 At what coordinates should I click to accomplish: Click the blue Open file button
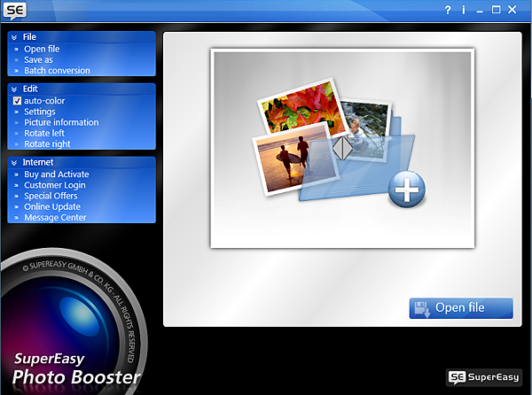point(461,308)
